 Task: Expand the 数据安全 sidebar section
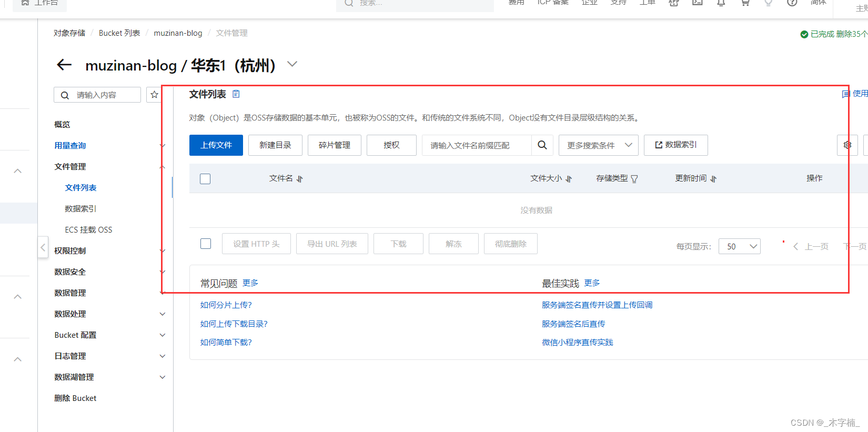tap(163, 272)
